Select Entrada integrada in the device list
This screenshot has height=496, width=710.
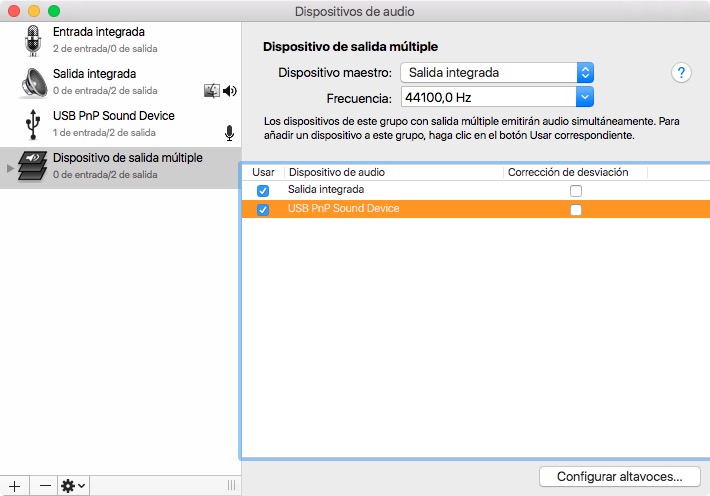[x=120, y=40]
